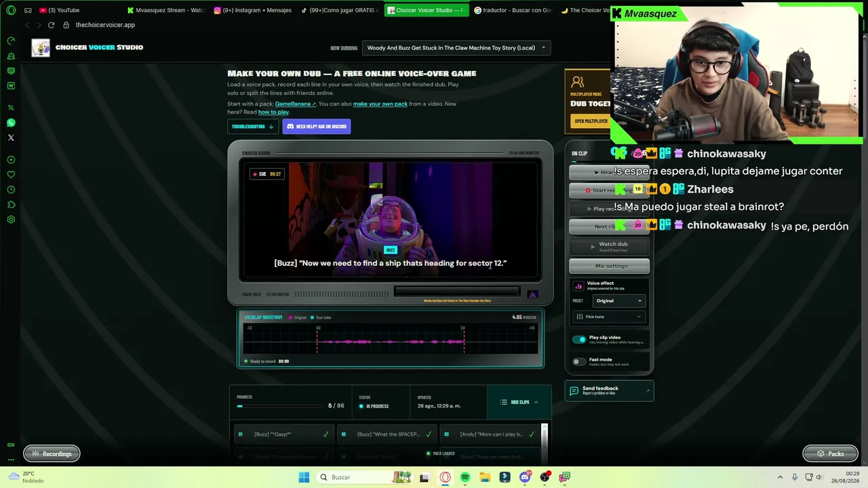The image size is (868, 488).
Task: Click Need Help? Ask on Discord button
Action: [x=317, y=127]
